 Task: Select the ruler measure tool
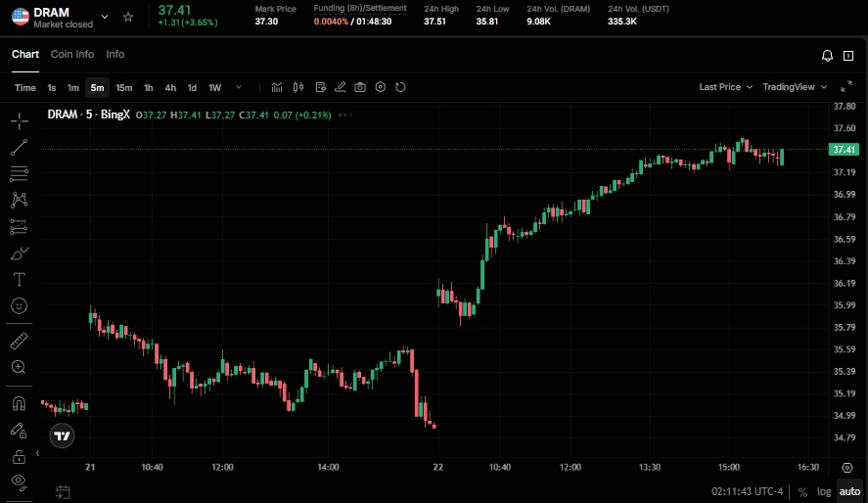(x=19, y=341)
